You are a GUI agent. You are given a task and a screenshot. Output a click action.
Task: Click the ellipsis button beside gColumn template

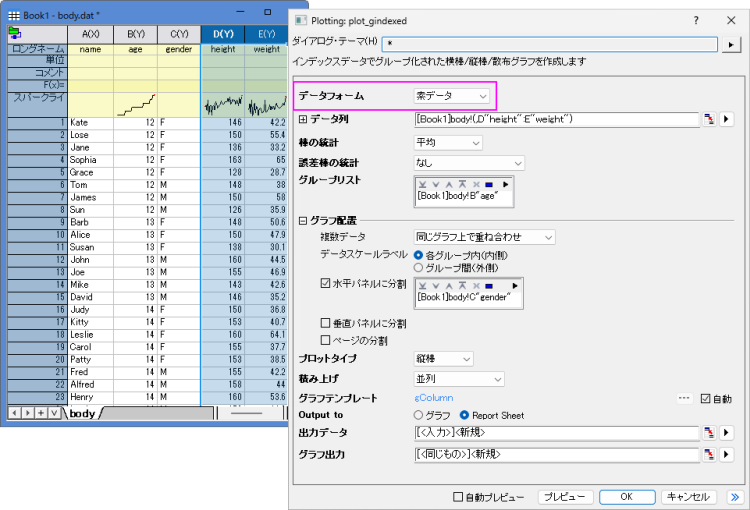[x=684, y=398]
